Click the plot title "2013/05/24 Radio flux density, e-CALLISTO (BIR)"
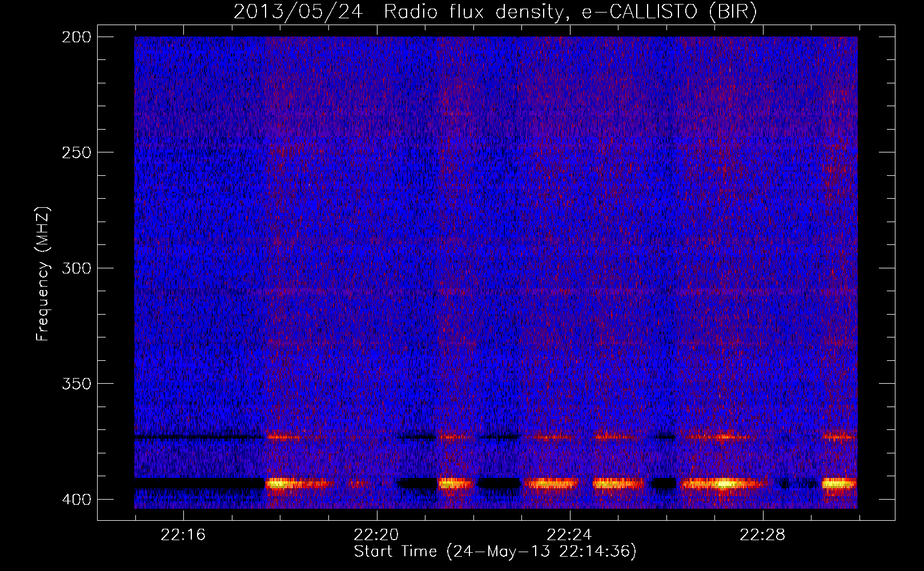This screenshot has width=924, height=571. click(495, 12)
